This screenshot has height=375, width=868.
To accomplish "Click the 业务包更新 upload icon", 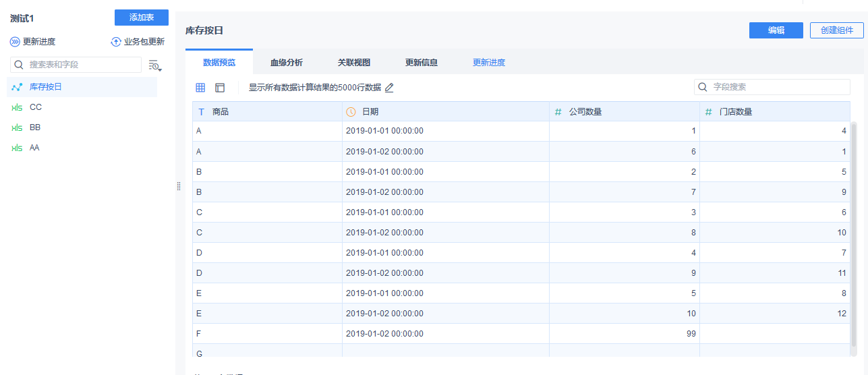I will tap(116, 42).
